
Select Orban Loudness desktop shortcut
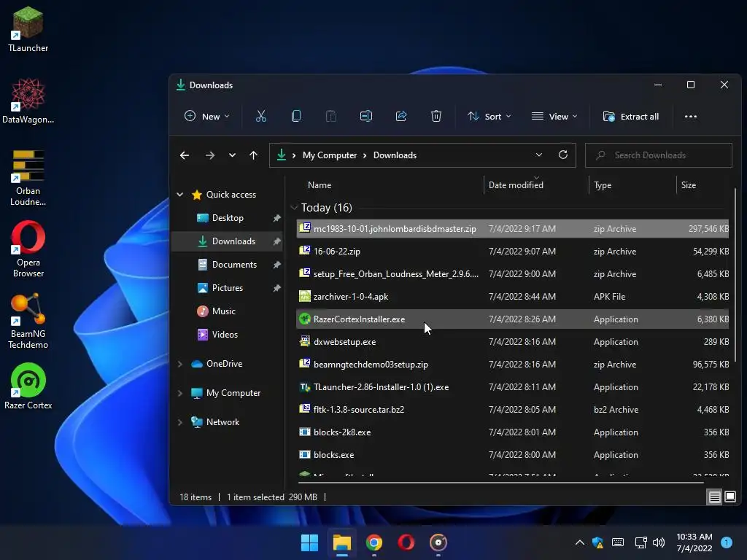tap(28, 178)
